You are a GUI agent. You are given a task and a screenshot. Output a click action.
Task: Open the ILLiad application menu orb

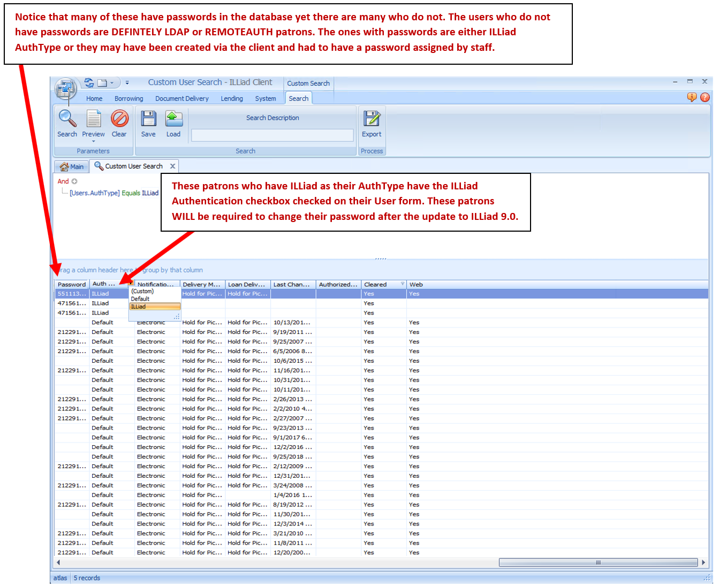pyautogui.click(x=66, y=89)
